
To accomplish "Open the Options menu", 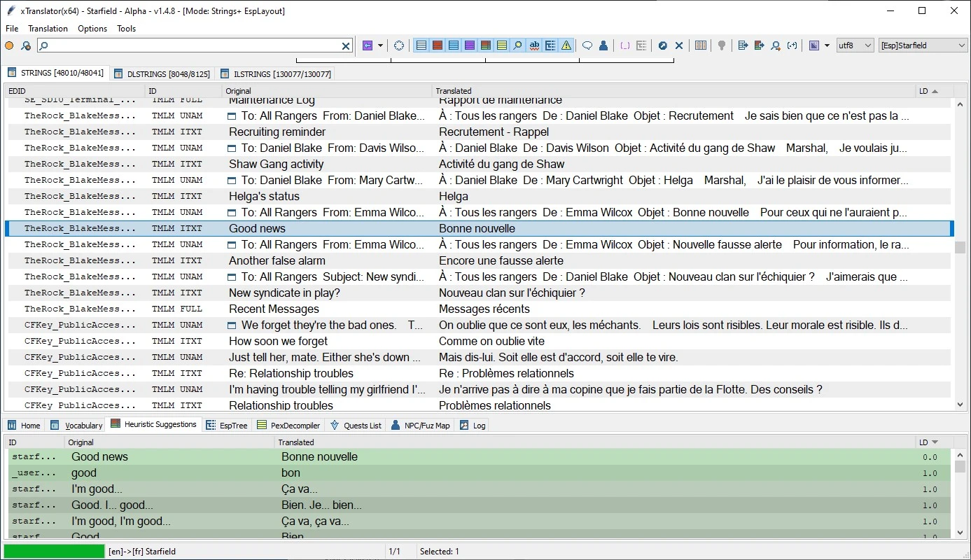I will tap(92, 29).
